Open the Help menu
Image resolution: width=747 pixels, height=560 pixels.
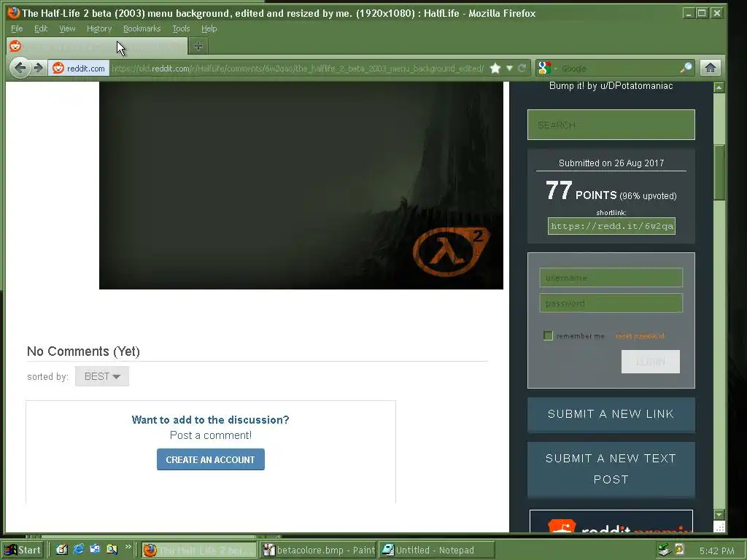tap(209, 28)
